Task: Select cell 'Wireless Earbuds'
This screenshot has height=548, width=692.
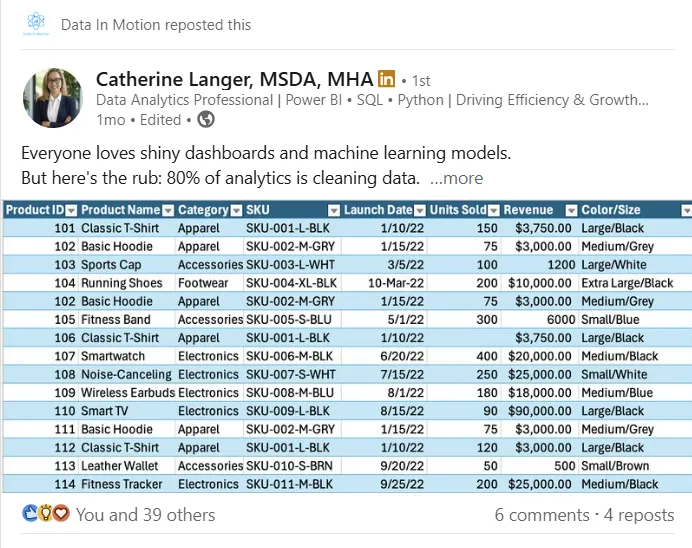Action: click(128, 393)
